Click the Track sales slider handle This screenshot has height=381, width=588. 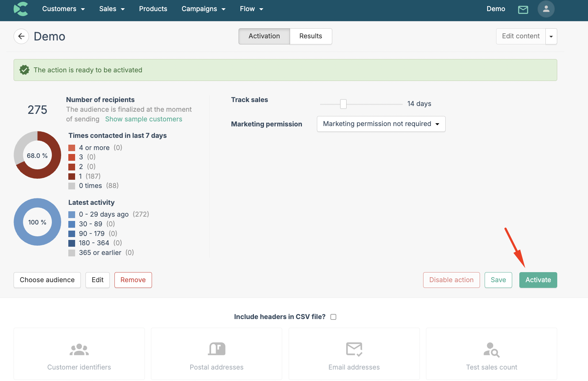(x=343, y=104)
